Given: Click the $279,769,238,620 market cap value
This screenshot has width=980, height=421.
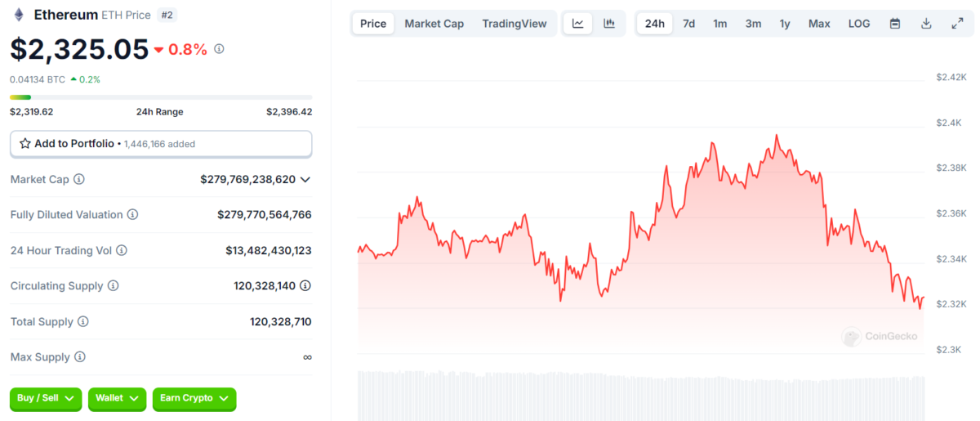Looking at the screenshot, I should (247, 179).
